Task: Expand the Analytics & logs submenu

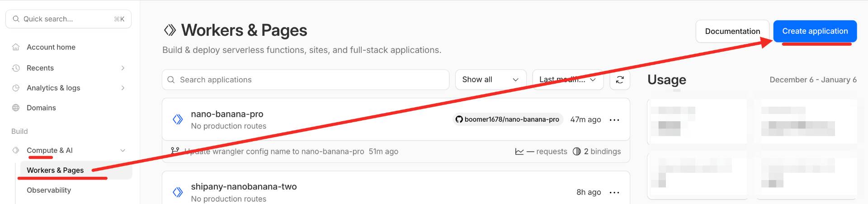Action: [123, 88]
